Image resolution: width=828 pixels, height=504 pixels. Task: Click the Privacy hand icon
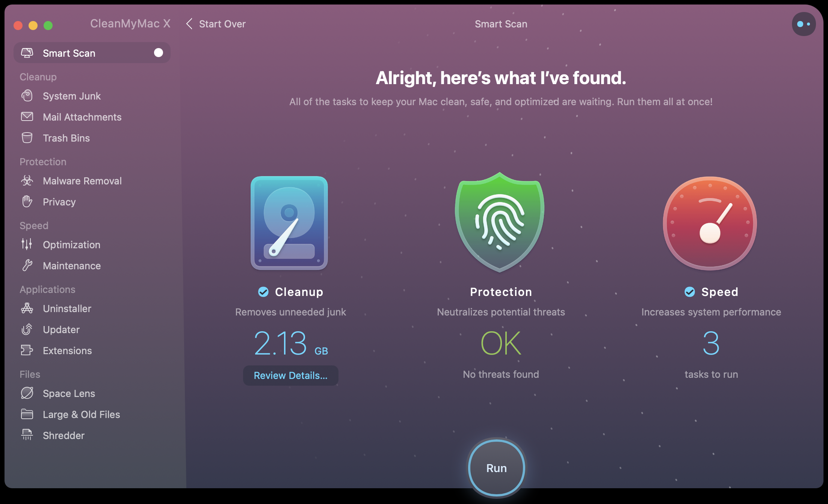tap(27, 202)
